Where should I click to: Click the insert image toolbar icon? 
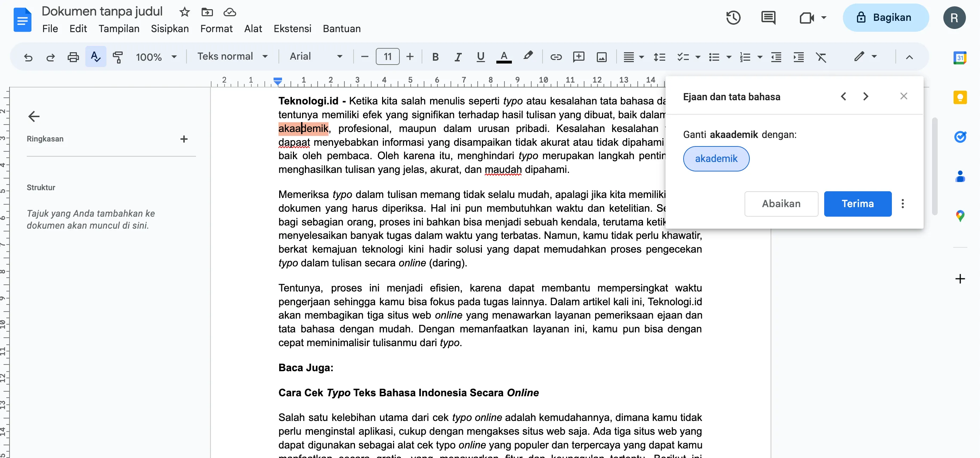(601, 57)
